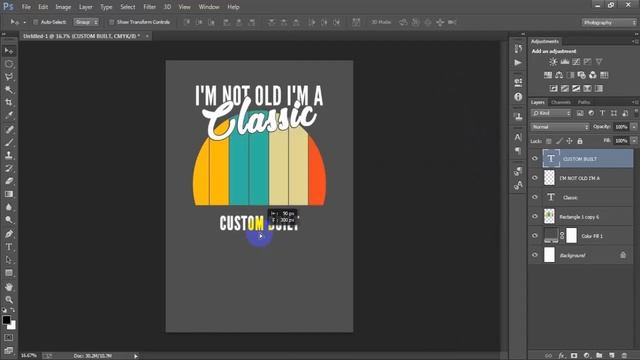
Task: Add a Curves adjustment
Action: click(576, 62)
